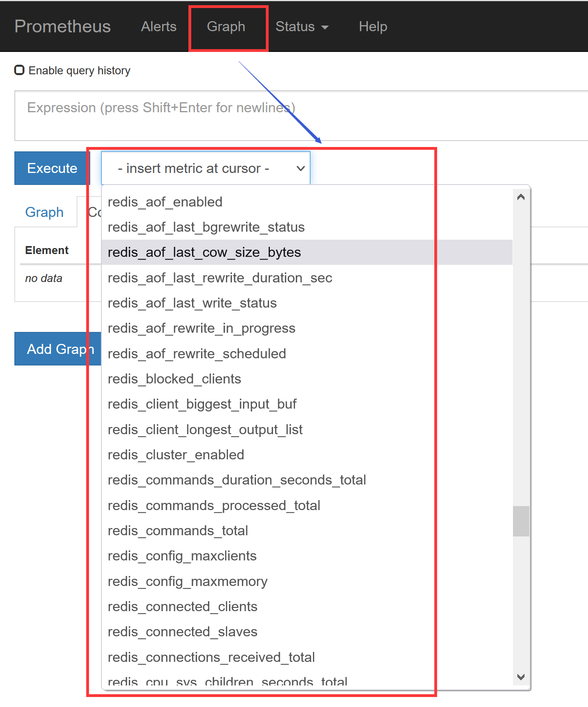Screen dimensions: 588x707
Task: Click the Add Graph button
Action: (58, 349)
